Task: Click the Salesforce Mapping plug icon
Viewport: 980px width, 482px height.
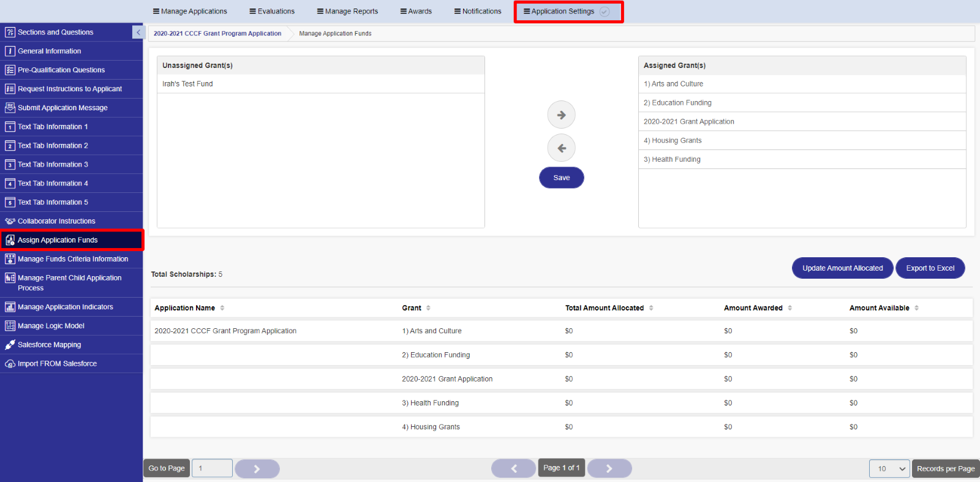Action: [10, 345]
